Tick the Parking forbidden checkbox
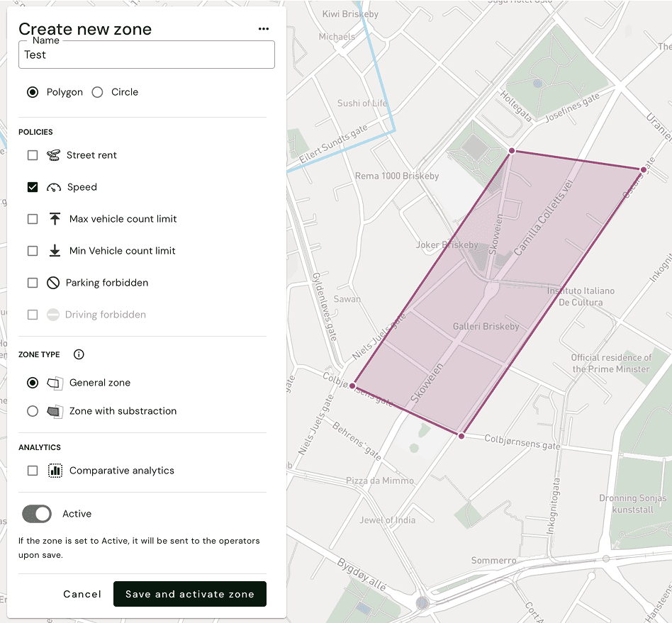672x623 pixels. (33, 283)
